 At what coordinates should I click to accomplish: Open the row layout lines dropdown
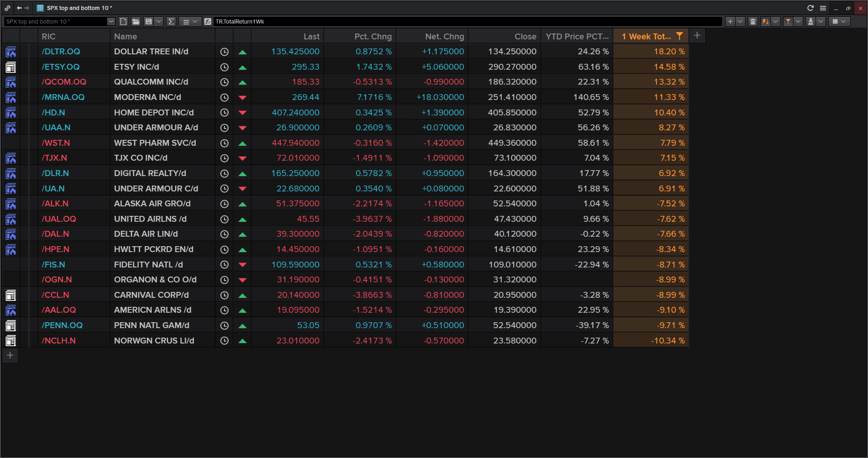point(190,21)
